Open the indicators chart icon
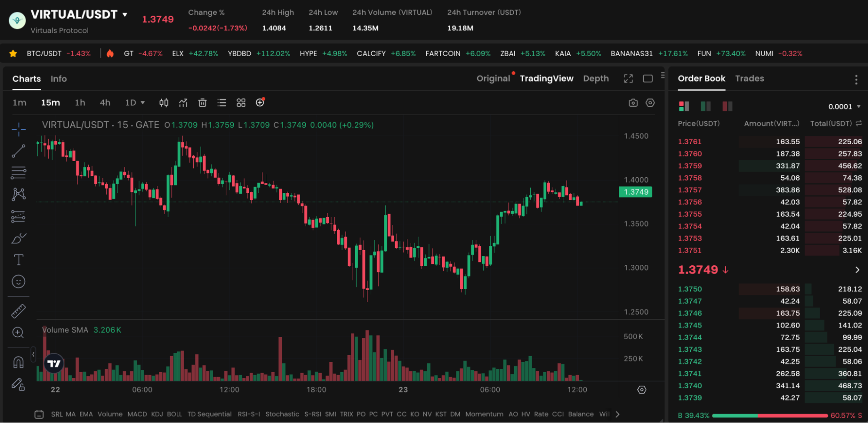The height and width of the screenshot is (423, 868). pos(183,102)
